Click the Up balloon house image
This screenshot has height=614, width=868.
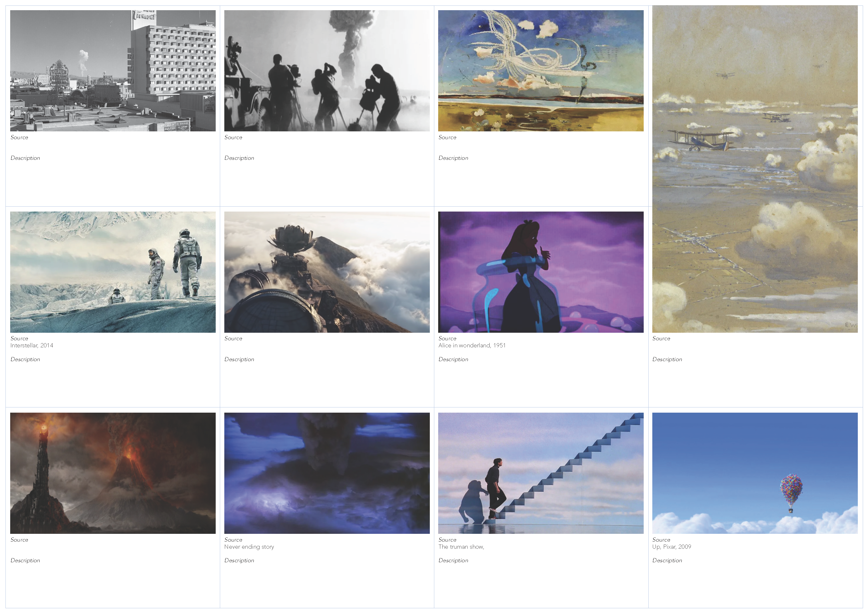[755, 473]
